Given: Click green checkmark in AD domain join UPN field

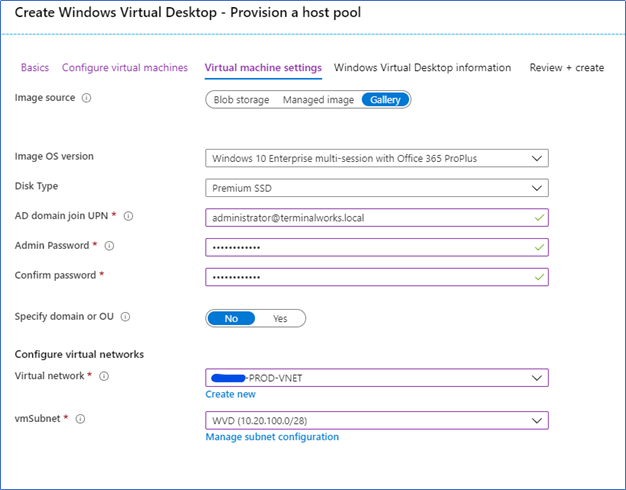Looking at the screenshot, I should 539,218.
